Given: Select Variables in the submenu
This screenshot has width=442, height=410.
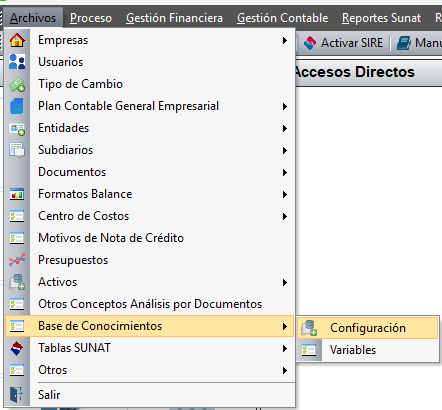Looking at the screenshot, I should tap(353, 350).
